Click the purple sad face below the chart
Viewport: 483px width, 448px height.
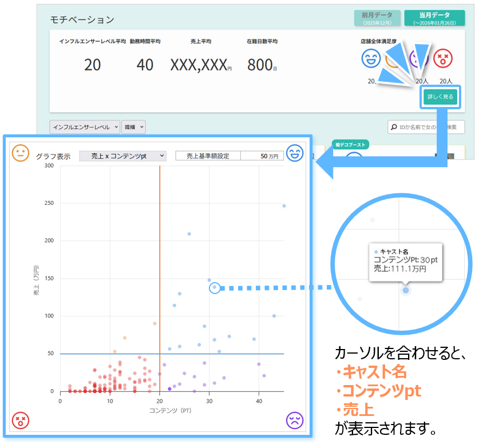(x=295, y=421)
